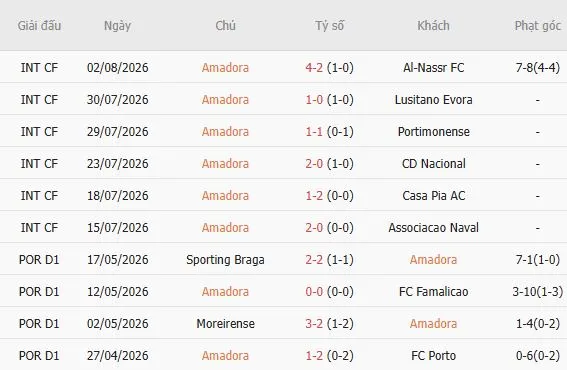Select Portimonense in the away column

point(433,132)
